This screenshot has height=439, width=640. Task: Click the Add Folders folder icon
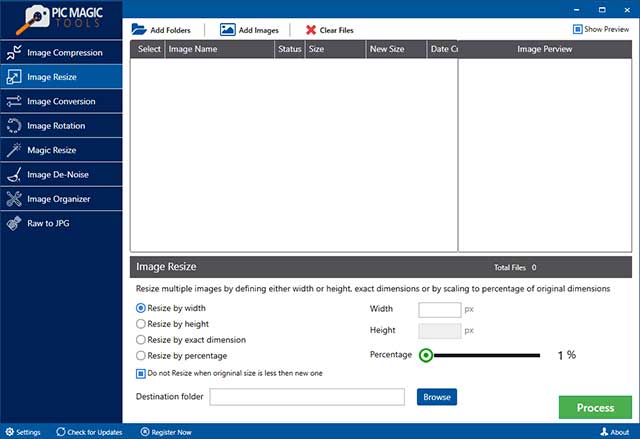pyautogui.click(x=139, y=30)
